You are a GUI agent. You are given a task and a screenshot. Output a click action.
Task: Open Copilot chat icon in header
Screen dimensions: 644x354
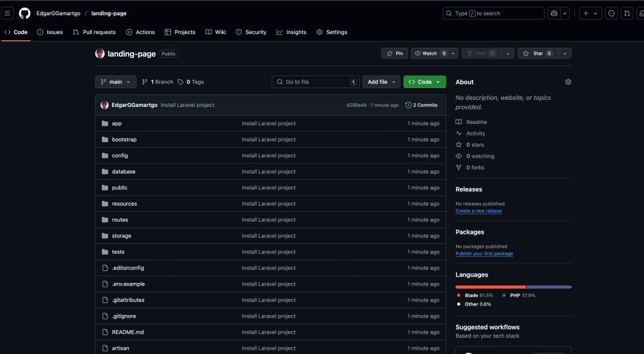(553, 13)
